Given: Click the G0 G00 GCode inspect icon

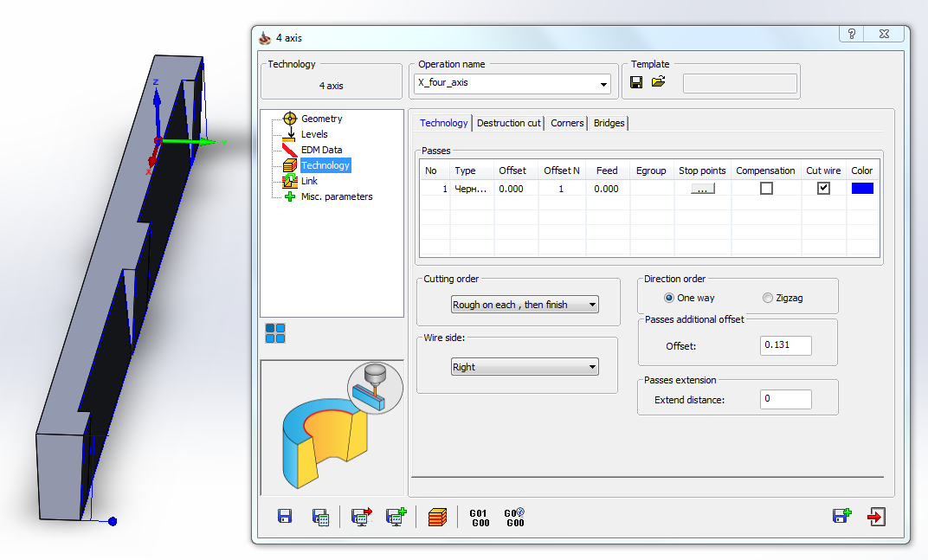Looking at the screenshot, I should (x=514, y=518).
